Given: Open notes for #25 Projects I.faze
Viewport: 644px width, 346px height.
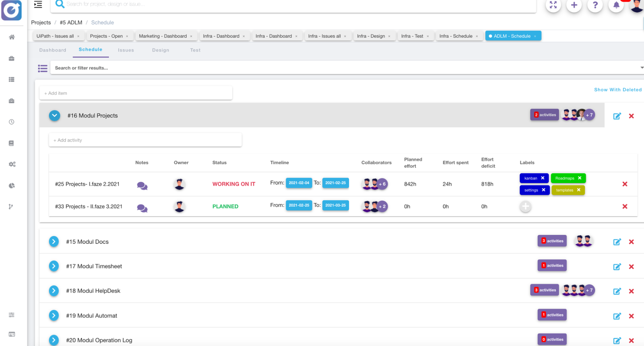Looking at the screenshot, I should tap(142, 185).
